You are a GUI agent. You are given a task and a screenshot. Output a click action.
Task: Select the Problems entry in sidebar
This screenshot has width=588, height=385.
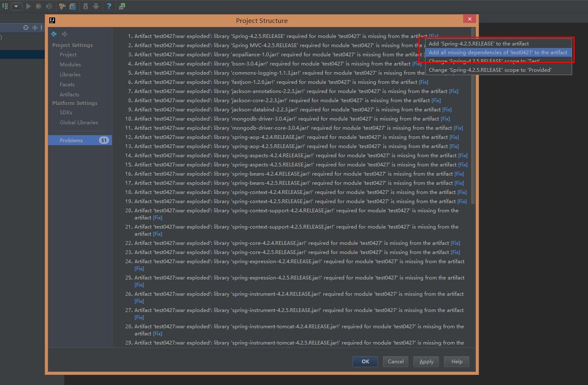(x=80, y=141)
